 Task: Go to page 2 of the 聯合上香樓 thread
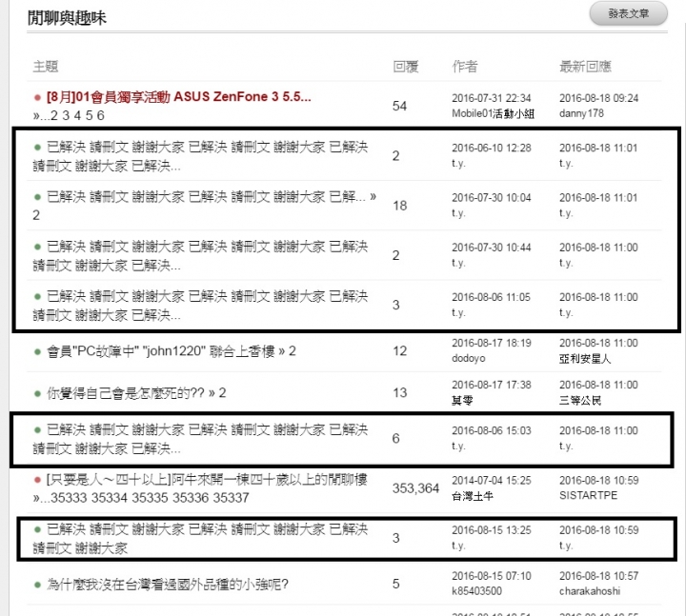pos(293,351)
